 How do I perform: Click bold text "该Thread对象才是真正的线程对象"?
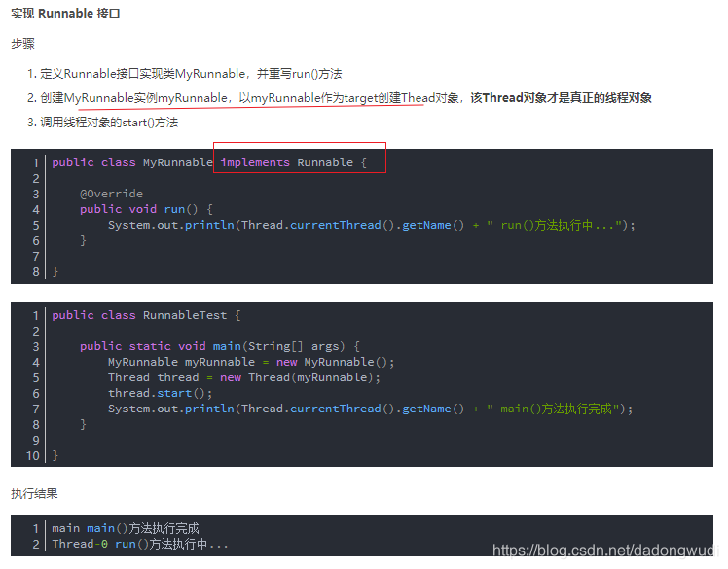[562, 98]
